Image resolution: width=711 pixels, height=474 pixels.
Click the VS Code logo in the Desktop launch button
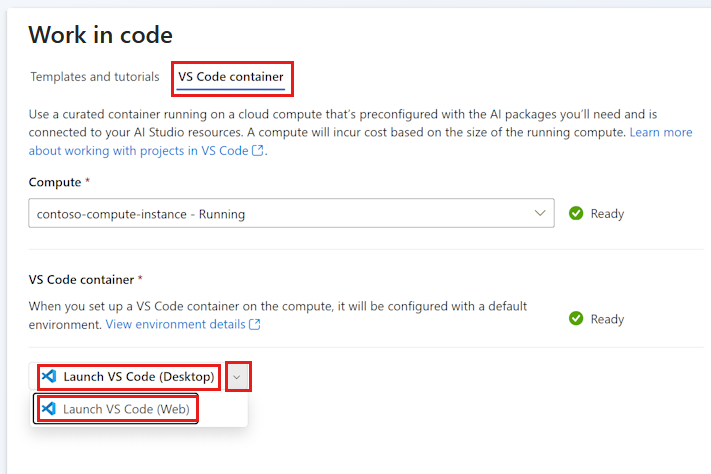[49, 376]
